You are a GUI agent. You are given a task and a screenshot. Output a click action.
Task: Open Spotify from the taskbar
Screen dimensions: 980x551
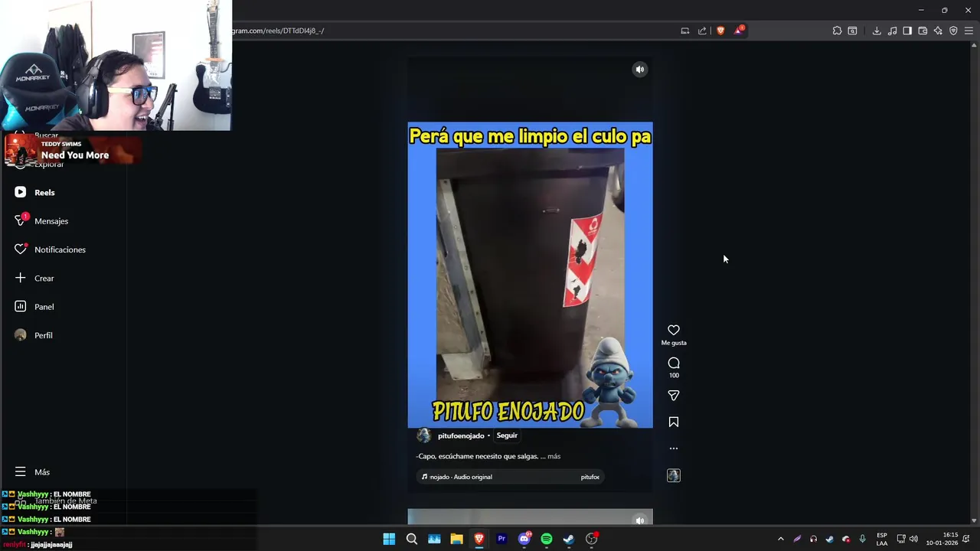coord(547,539)
